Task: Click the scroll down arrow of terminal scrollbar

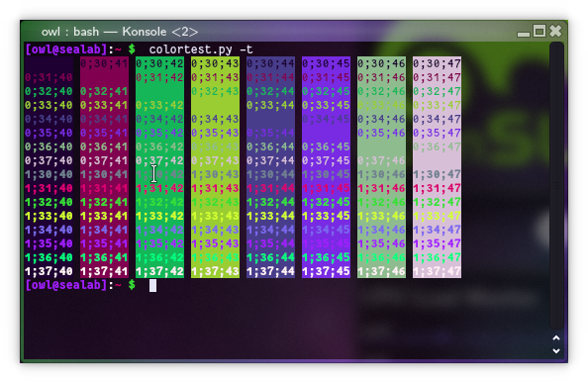Action: click(x=556, y=350)
